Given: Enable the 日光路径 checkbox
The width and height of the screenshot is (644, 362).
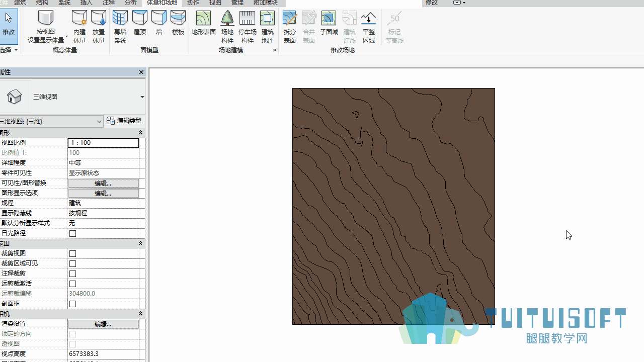Looking at the screenshot, I should tap(73, 233).
